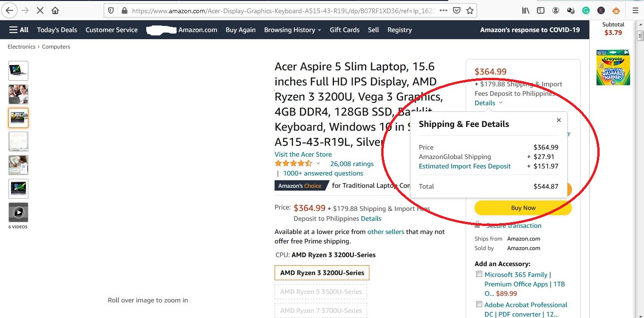Open the Firefox hamburger menu
Image resolution: width=644 pixels, height=318 pixels.
(635, 10)
